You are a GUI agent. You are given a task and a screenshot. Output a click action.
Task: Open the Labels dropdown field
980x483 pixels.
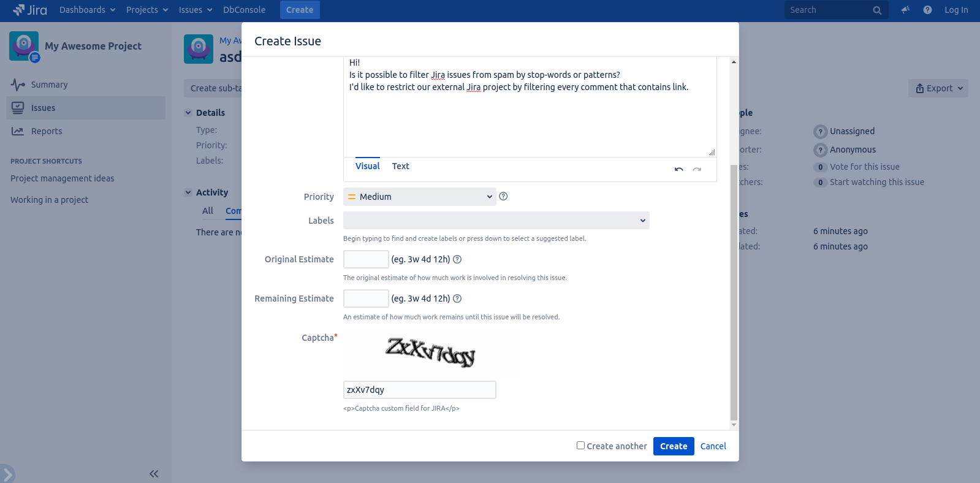pos(496,220)
